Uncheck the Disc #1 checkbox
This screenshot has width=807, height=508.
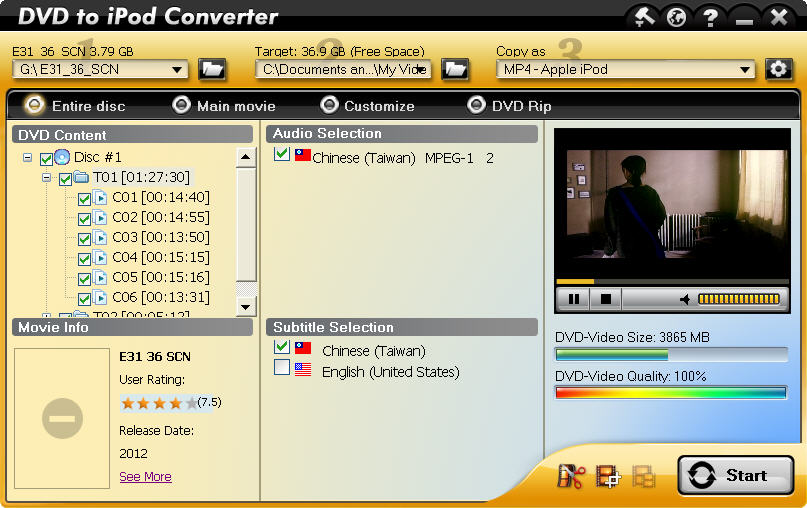tap(46, 159)
